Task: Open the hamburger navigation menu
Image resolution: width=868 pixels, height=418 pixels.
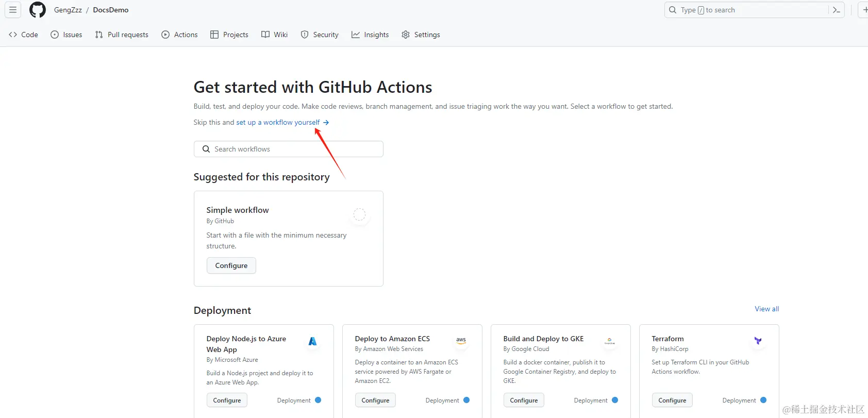Action: click(13, 10)
